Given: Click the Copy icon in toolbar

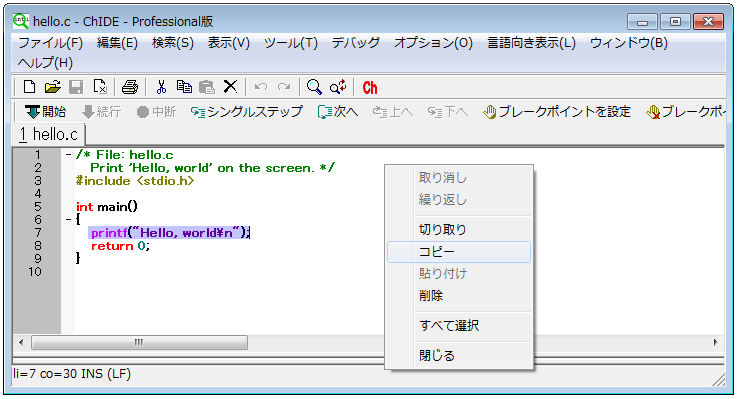Looking at the screenshot, I should click(x=184, y=87).
